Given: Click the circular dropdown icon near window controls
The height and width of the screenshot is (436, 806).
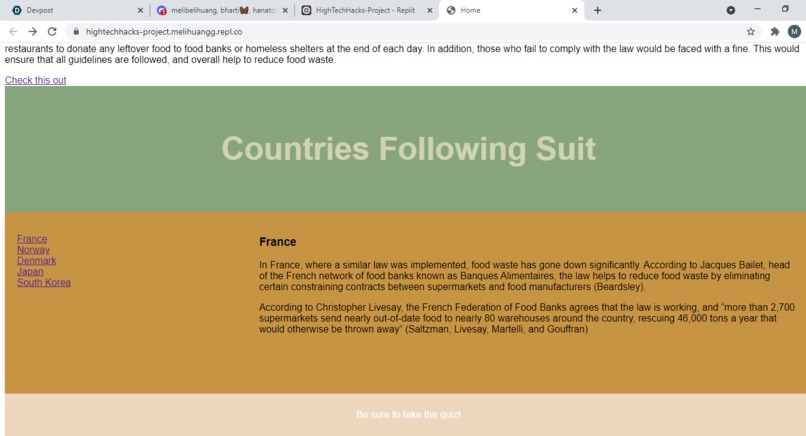Looking at the screenshot, I should pos(730,10).
